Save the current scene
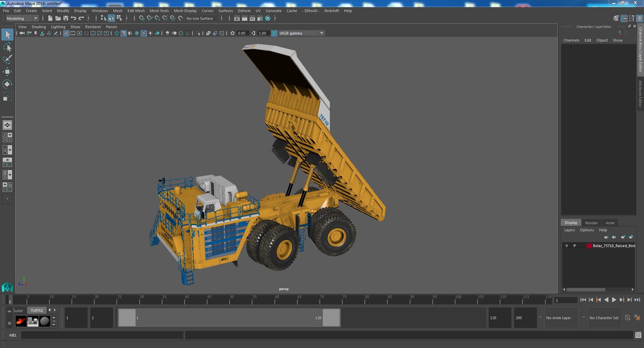 click(x=66, y=18)
